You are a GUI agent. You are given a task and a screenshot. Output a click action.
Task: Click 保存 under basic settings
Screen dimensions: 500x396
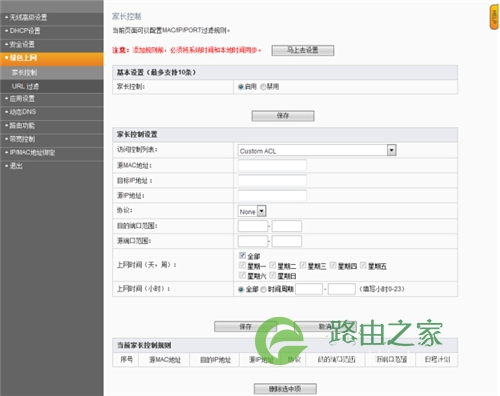coord(283,116)
